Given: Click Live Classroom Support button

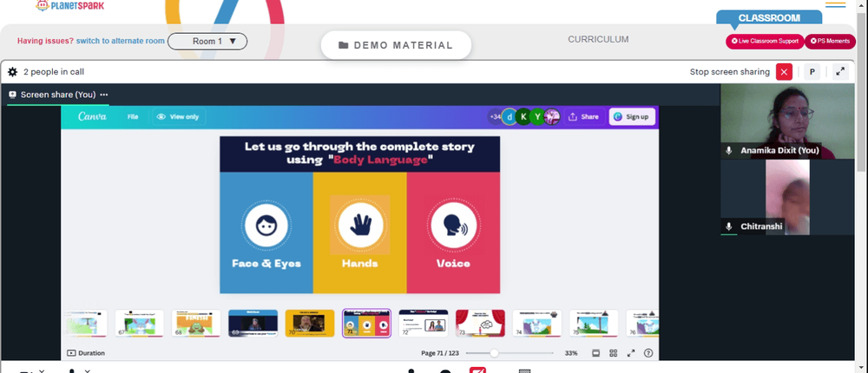Looking at the screenshot, I should 765,41.
